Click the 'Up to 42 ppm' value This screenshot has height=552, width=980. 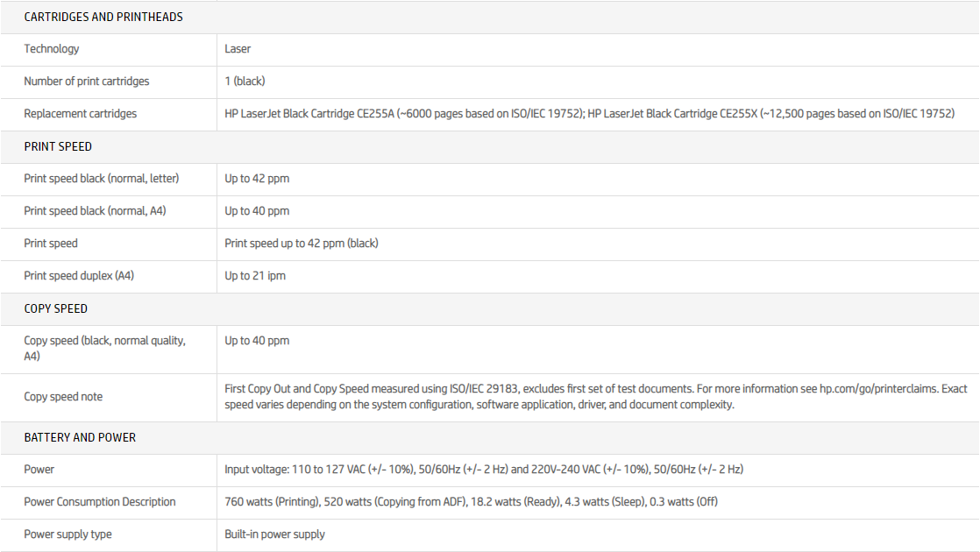[x=257, y=179]
